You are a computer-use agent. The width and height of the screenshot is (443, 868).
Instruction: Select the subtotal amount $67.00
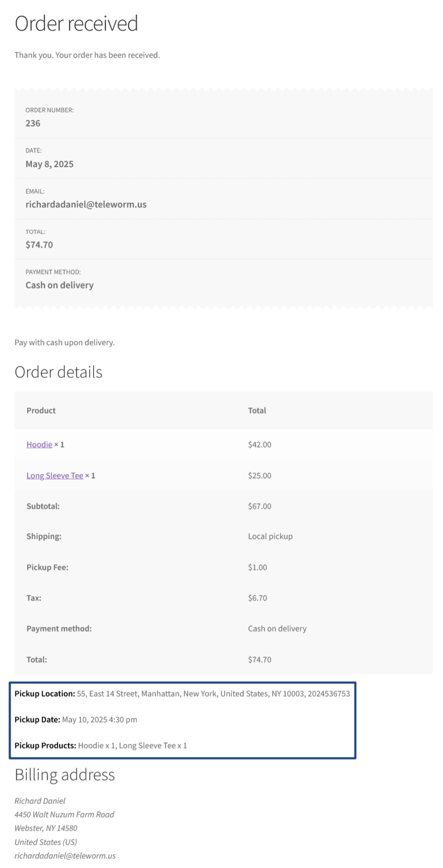(260, 506)
